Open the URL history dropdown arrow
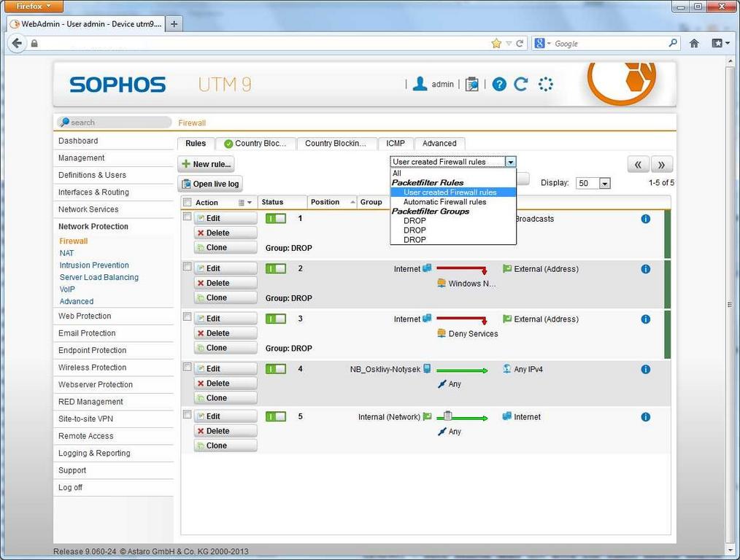This screenshot has height=560, width=740. tap(509, 43)
